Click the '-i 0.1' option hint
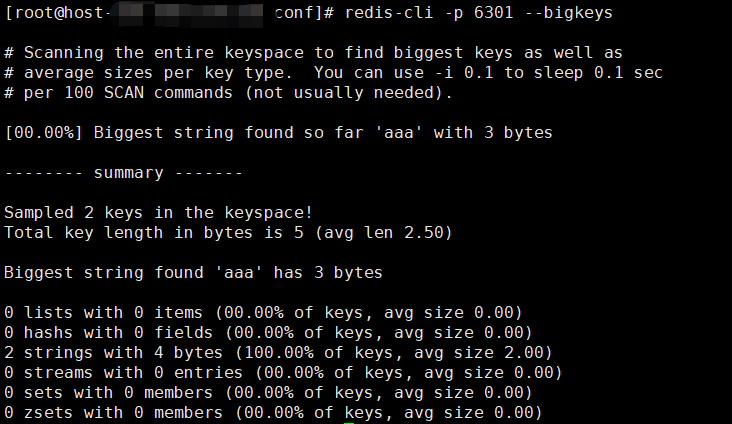Image resolution: width=732 pixels, height=424 pixels. (463, 73)
